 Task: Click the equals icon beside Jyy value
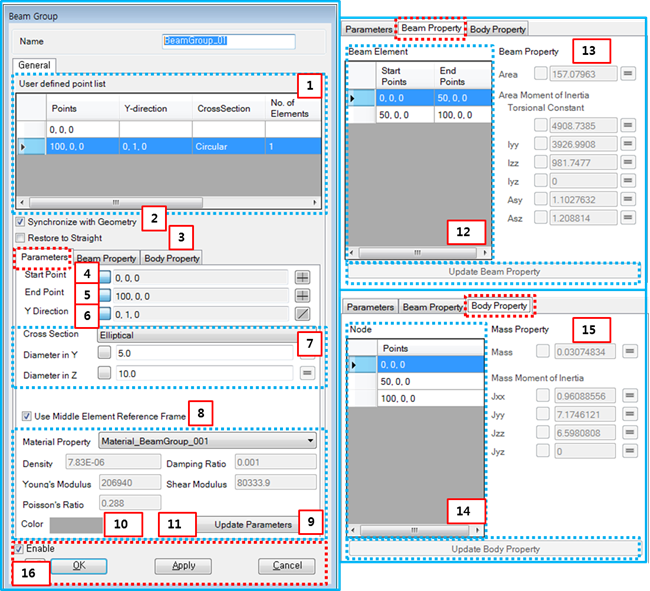click(630, 414)
